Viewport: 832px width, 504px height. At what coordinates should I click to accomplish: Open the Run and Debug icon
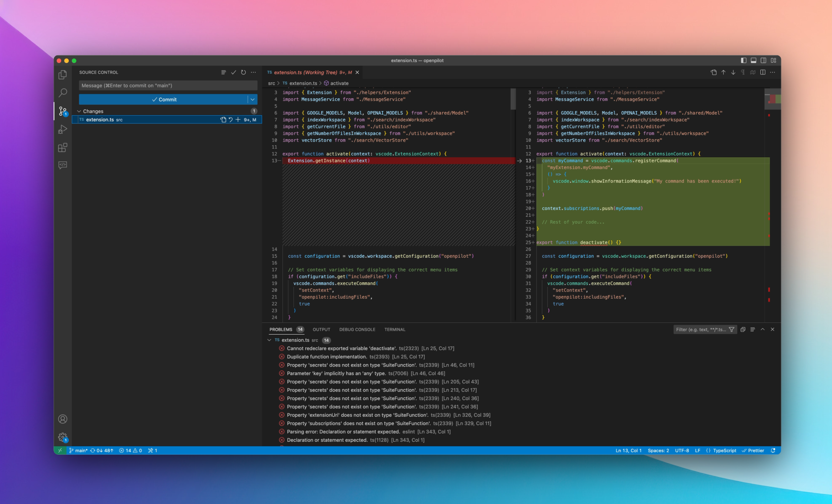point(64,130)
